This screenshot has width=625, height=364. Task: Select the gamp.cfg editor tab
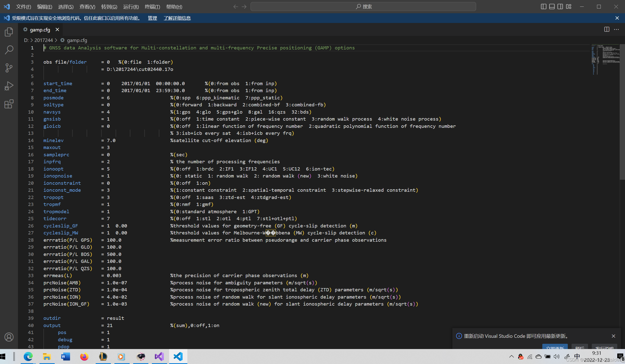coord(40,30)
